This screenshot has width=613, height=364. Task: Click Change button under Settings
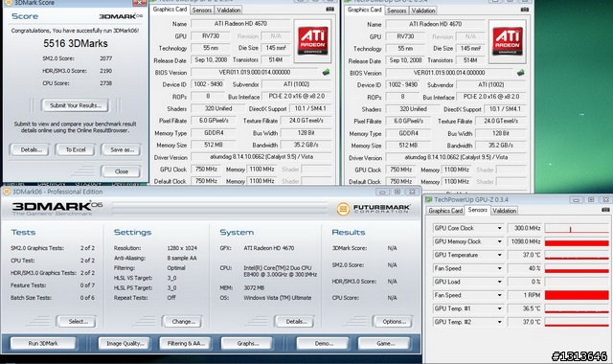[x=183, y=322]
